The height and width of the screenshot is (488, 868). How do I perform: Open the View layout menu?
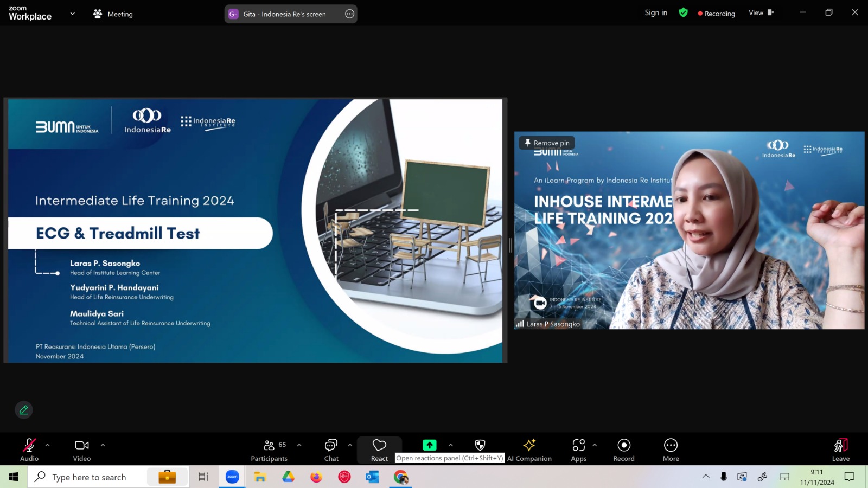click(x=761, y=12)
